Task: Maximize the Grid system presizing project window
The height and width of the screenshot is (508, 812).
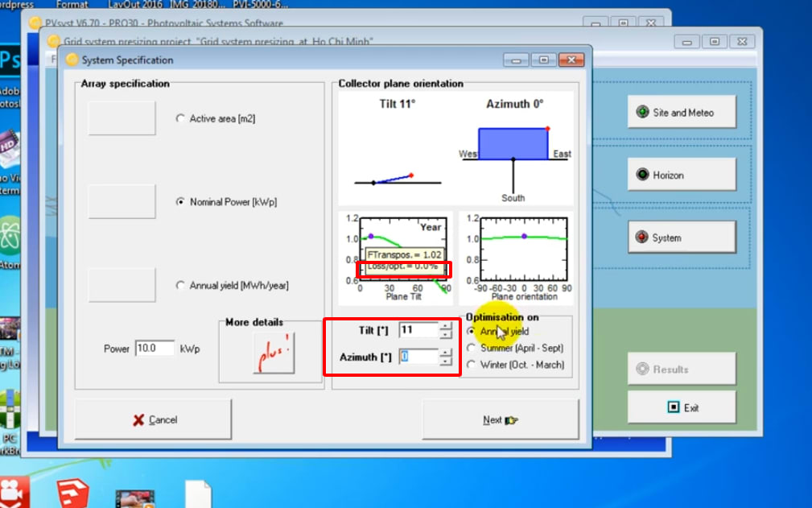Action: (x=715, y=41)
